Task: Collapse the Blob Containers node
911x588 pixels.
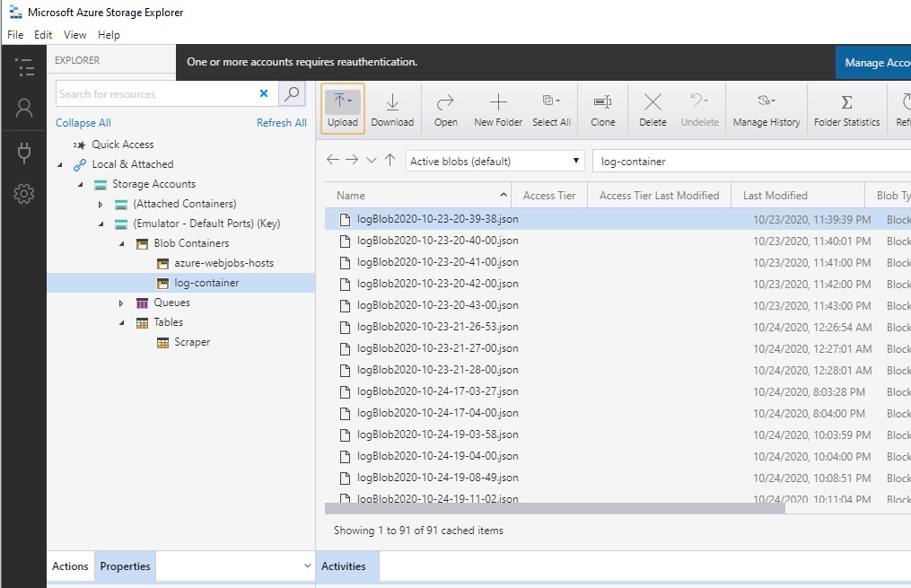Action: [121, 243]
